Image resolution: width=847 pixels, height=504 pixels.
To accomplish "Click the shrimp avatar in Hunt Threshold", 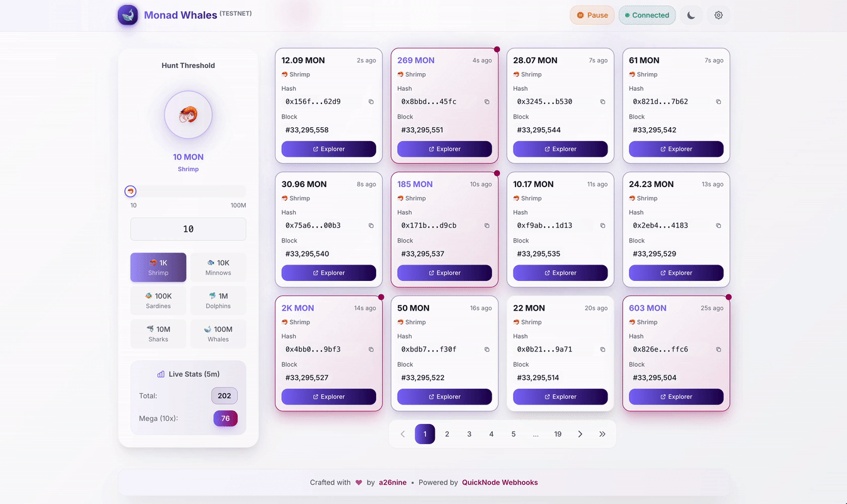I will (x=188, y=115).
